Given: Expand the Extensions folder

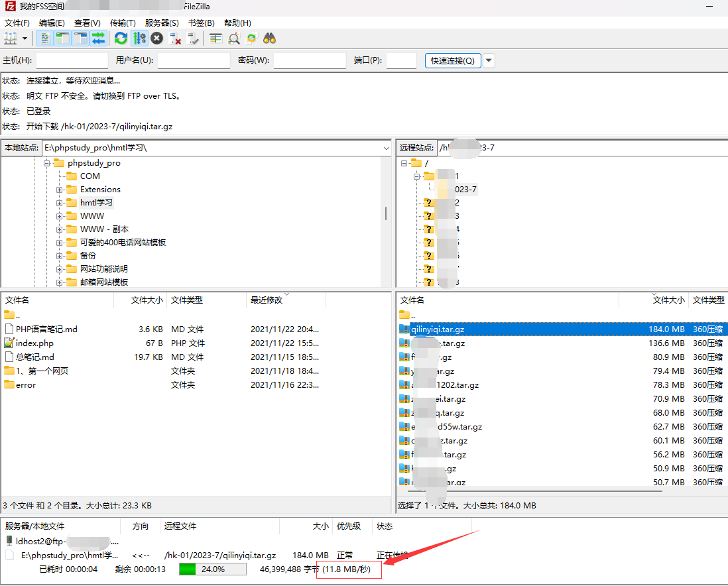Looking at the screenshot, I should click(x=60, y=190).
